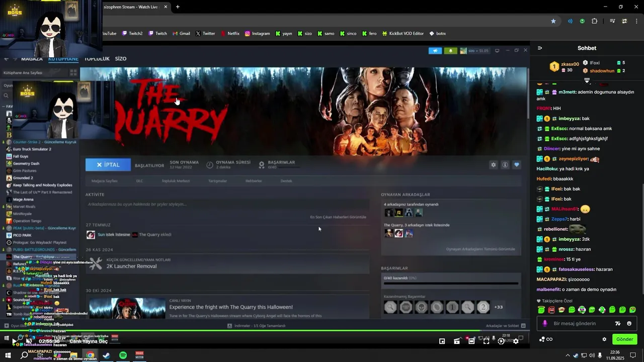Open the botrx bookmark
The image size is (644, 362).
[437, 34]
